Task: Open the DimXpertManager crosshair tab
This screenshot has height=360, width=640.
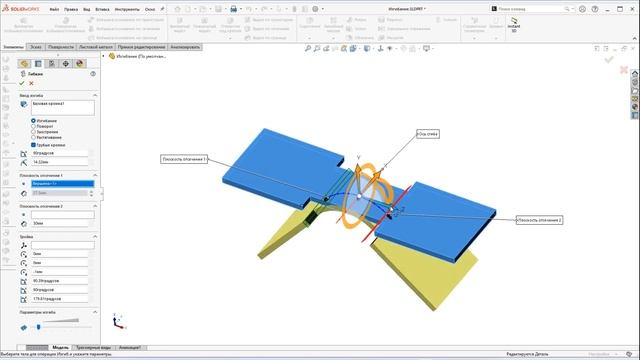Action: pos(66,63)
